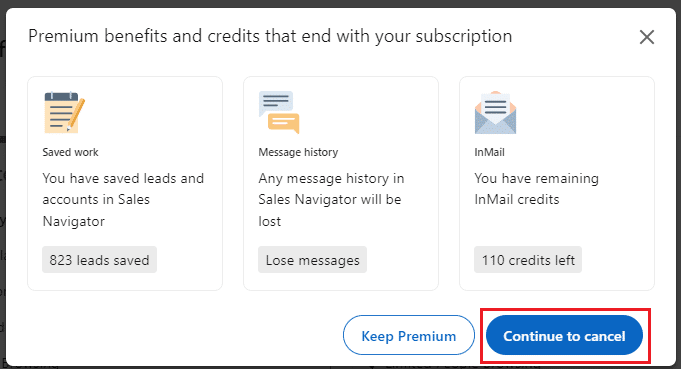Select the 823 leads saved badge
The height and width of the screenshot is (369, 681).
pos(99,260)
